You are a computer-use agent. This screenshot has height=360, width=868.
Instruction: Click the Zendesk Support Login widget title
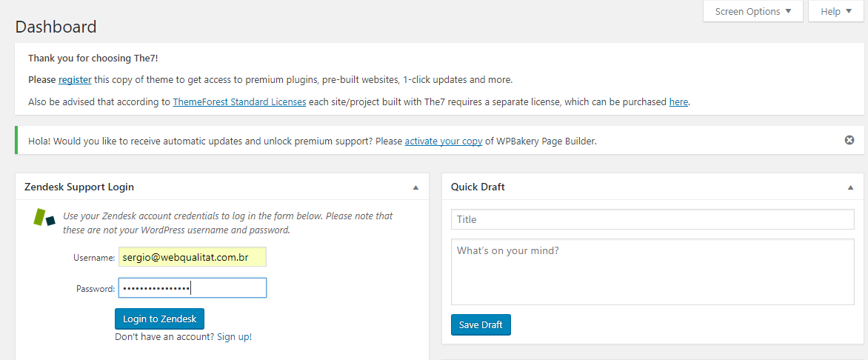coord(79,187)
